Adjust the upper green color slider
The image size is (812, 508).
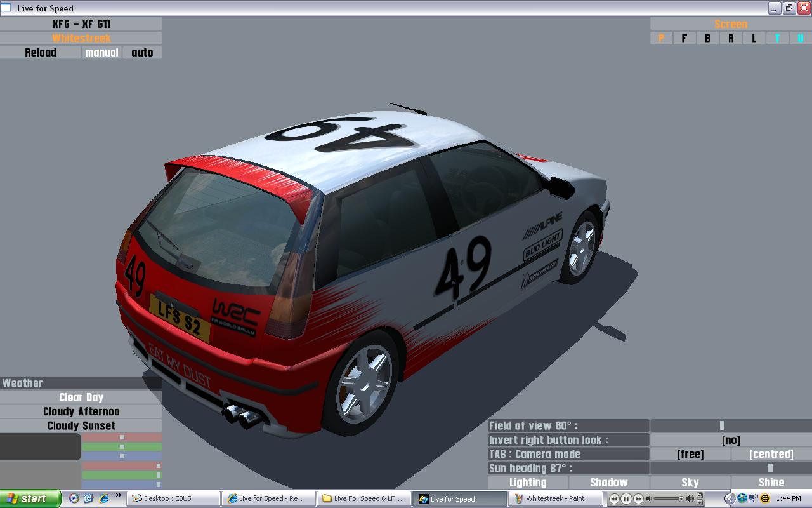(122, 446)
